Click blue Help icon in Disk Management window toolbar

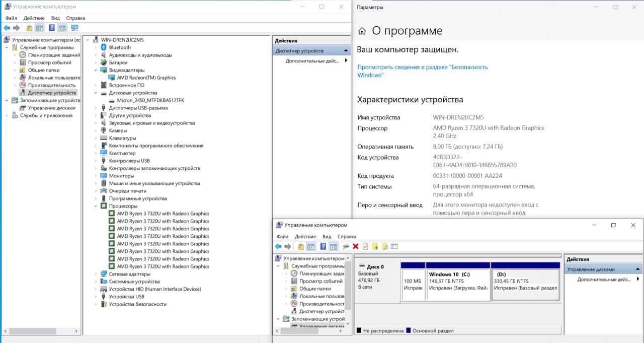(323, 246)
